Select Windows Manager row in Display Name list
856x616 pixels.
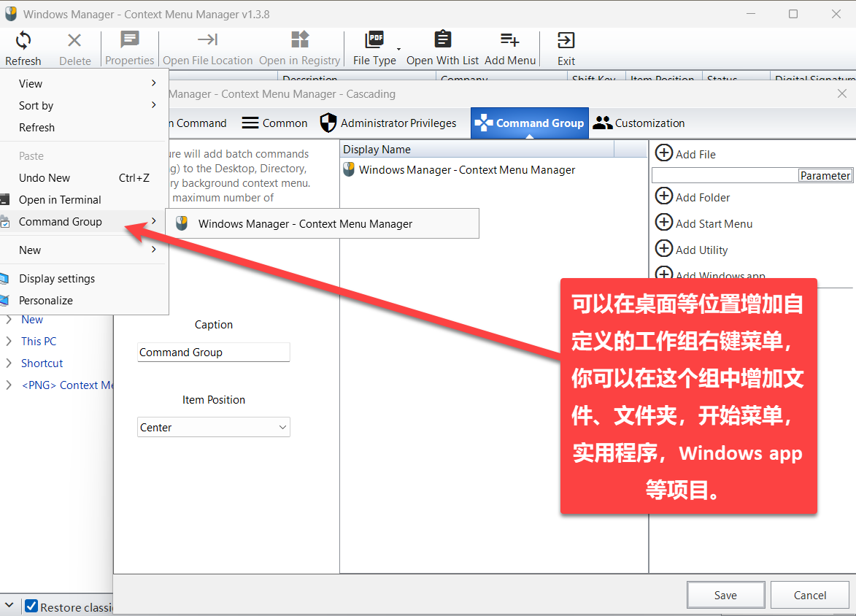tap(494, 170)
